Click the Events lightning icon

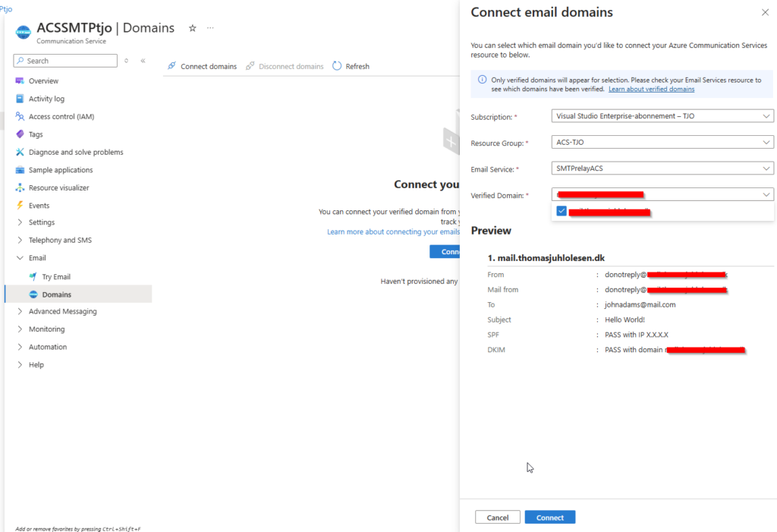[20, 205]
